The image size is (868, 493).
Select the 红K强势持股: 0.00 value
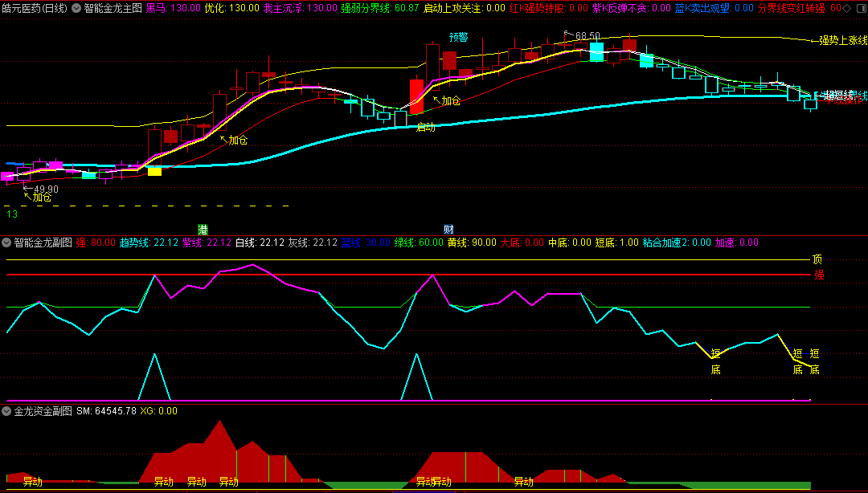[x=549, y=8]
